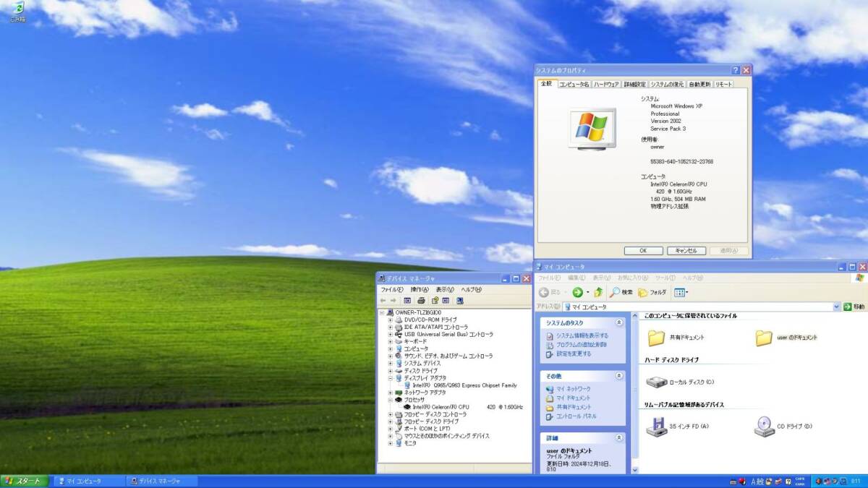Viewport: 868px width, 488px height.
Task: Expand the DVD/CD-ROM ドライブ node
Action: coord(391,320)
